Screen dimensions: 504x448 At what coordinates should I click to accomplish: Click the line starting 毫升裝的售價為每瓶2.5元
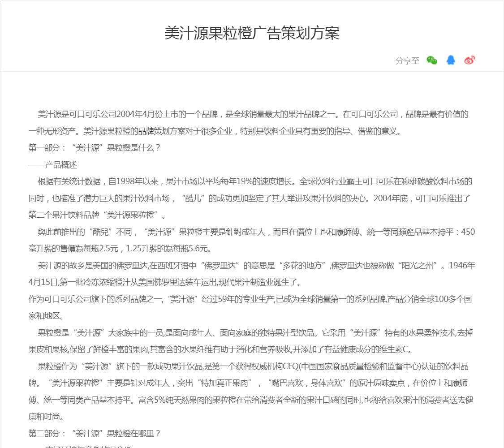[120, 249]
